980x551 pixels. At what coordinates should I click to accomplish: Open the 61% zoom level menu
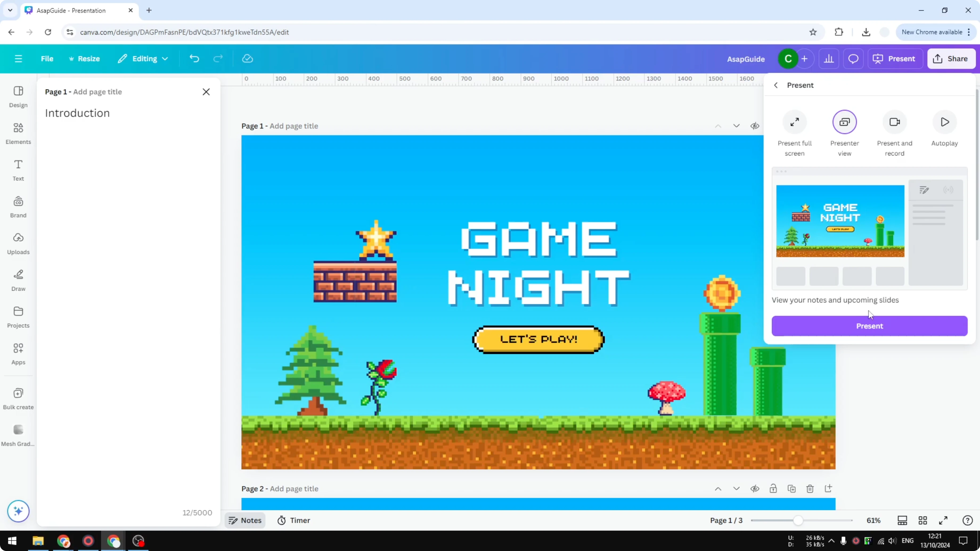[873, 520]
